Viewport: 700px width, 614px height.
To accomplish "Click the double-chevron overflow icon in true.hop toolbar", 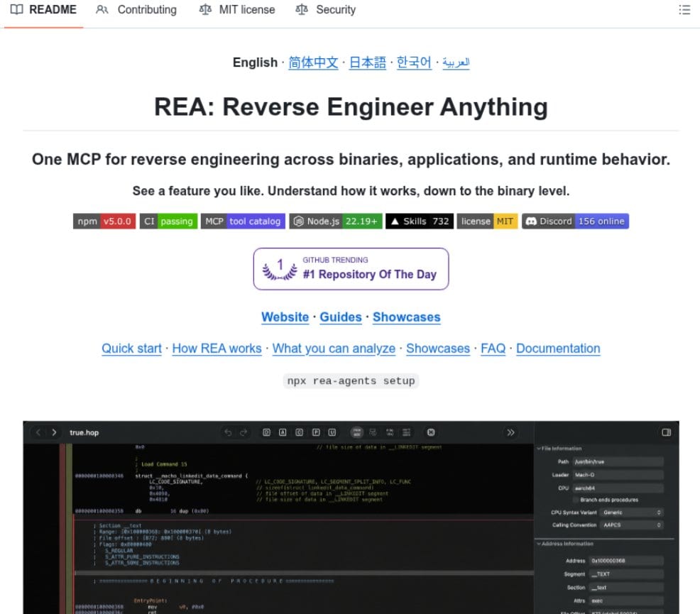I will click(510, 432).
